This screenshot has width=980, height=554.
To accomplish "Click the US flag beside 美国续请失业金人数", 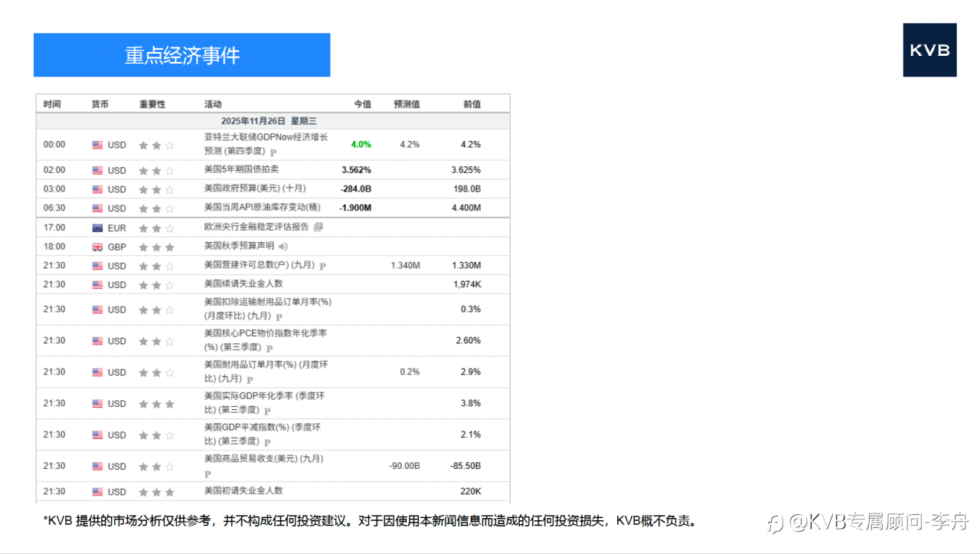I will pos(97,285).
